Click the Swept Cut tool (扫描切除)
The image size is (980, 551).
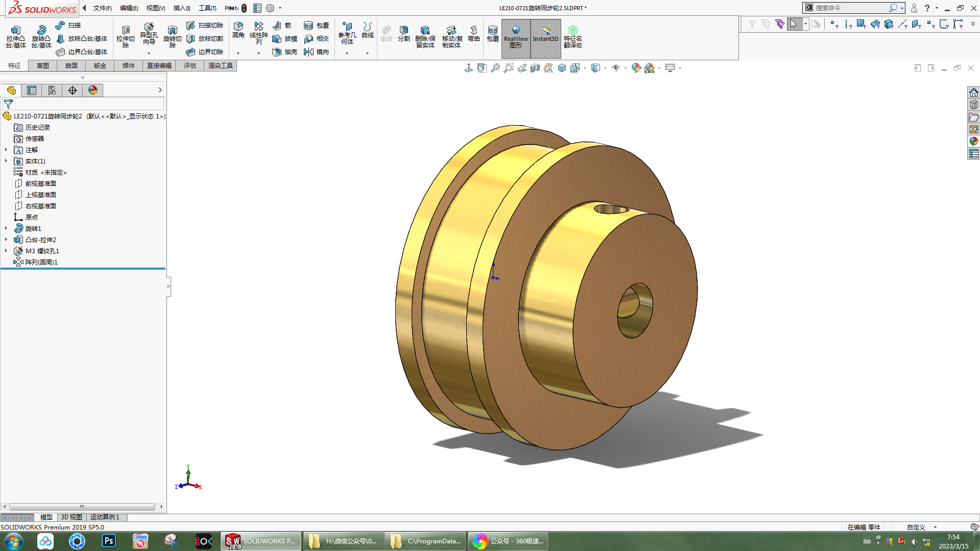(205, 25)
